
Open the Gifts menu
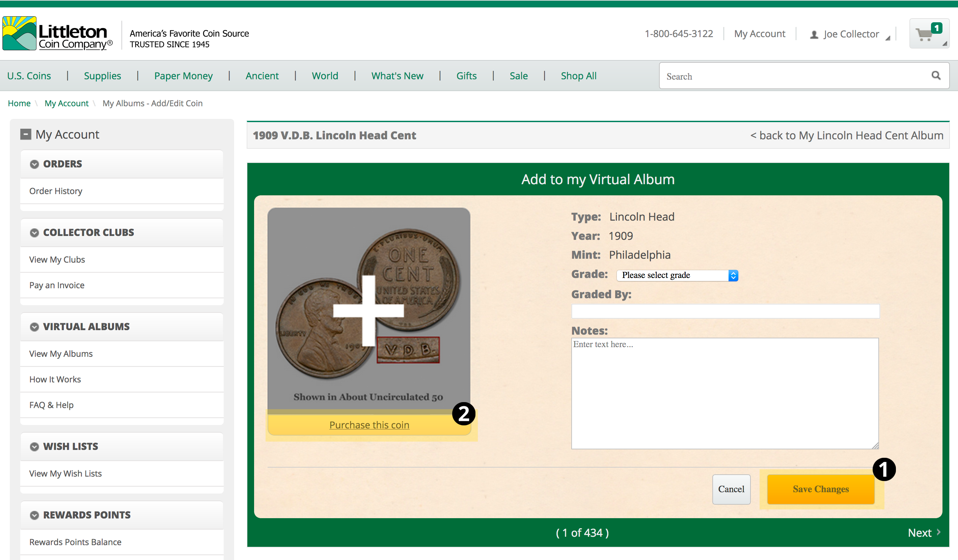tap(466, 76)
